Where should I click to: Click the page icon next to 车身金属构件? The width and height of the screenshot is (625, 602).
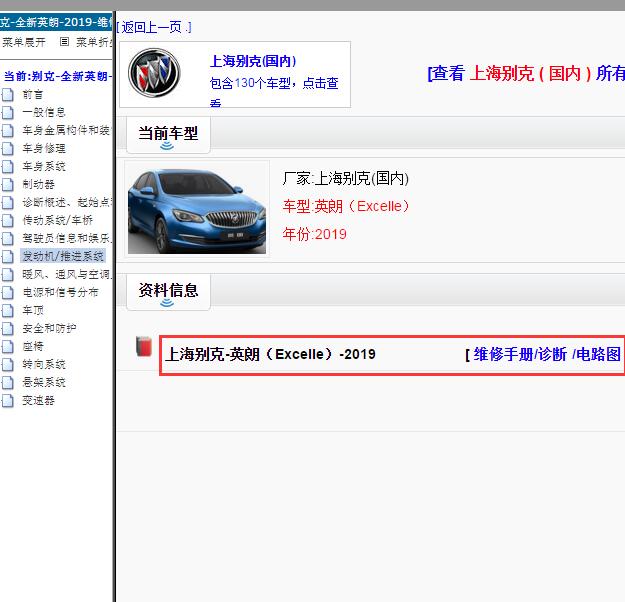pos(8,130)
